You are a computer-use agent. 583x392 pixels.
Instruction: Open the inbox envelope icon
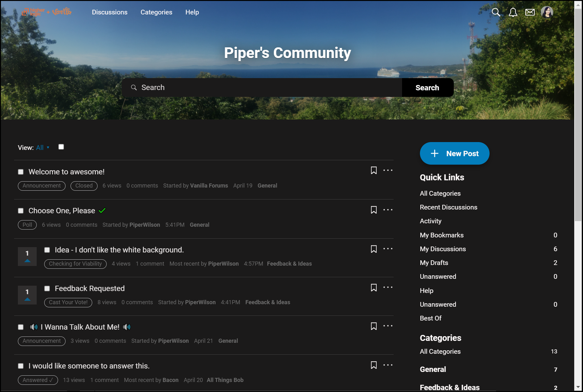coord(530,12)
